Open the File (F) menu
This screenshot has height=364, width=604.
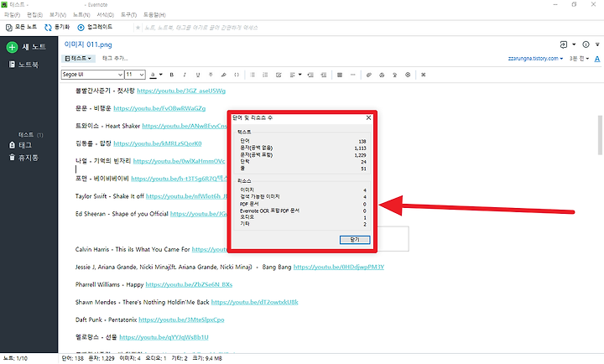(x=12, y=15)
